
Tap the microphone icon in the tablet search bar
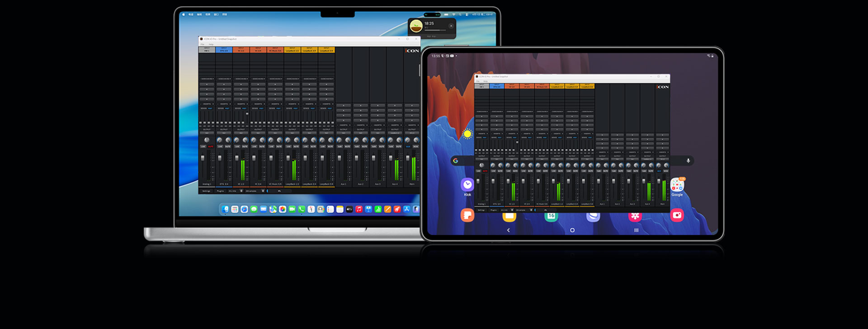tap(688, 160)
